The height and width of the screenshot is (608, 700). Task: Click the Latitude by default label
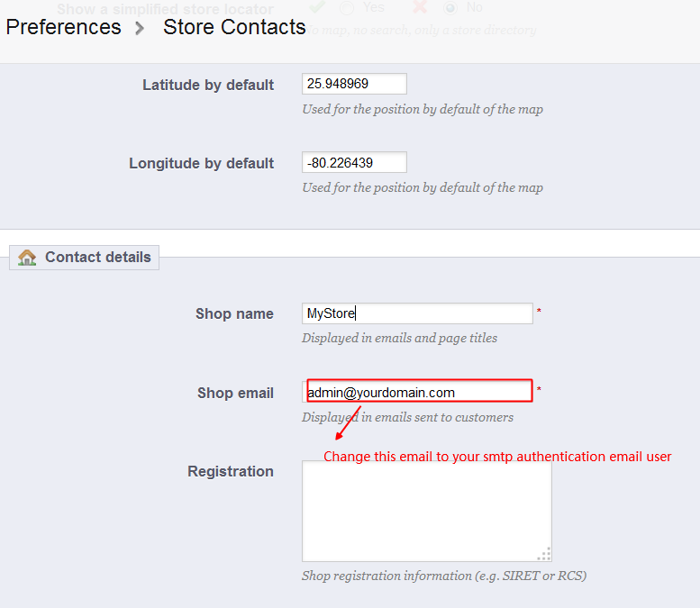(208, 85)
